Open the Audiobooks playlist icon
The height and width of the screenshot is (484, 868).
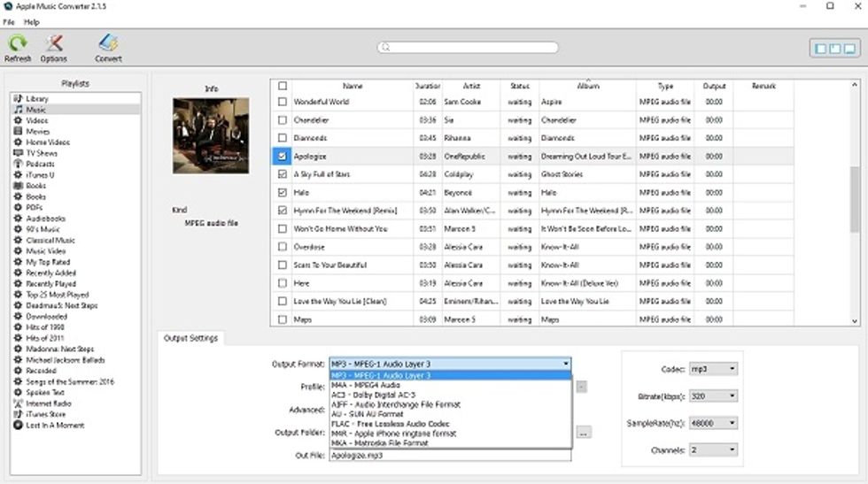(19, 219)
